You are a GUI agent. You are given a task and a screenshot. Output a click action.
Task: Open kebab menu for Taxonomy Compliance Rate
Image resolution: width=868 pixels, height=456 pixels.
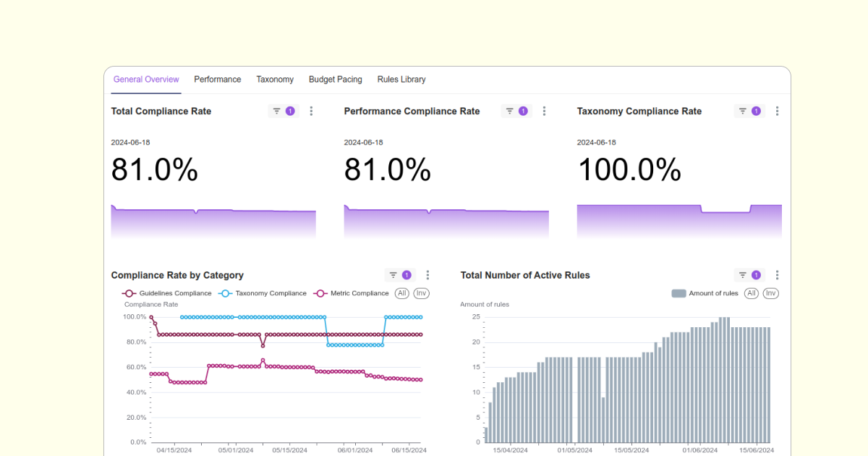778,111
